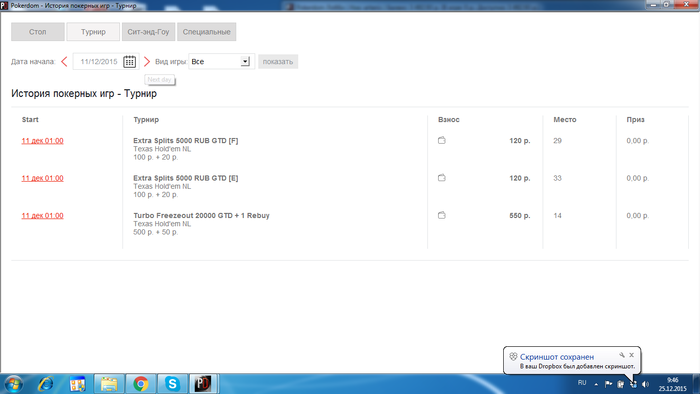This screenshot has height=394, width=700.
Task: Click the 'Приз' column header
Action: click(x=635, y=120)
